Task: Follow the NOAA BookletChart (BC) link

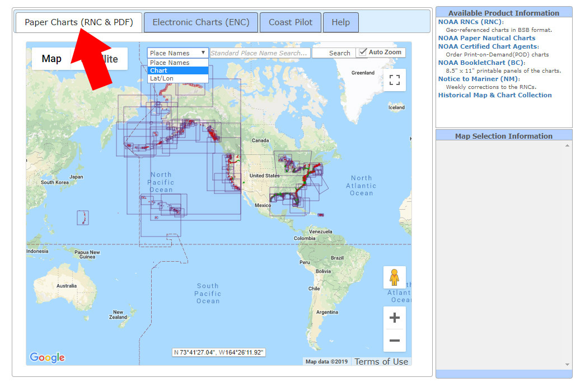Action: pos(481,63)
